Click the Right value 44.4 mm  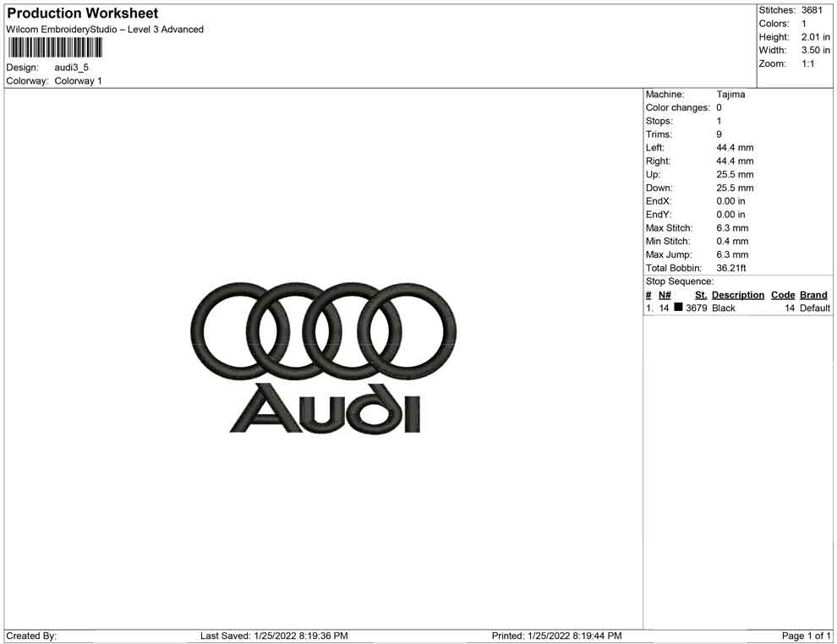click(735, 161)
